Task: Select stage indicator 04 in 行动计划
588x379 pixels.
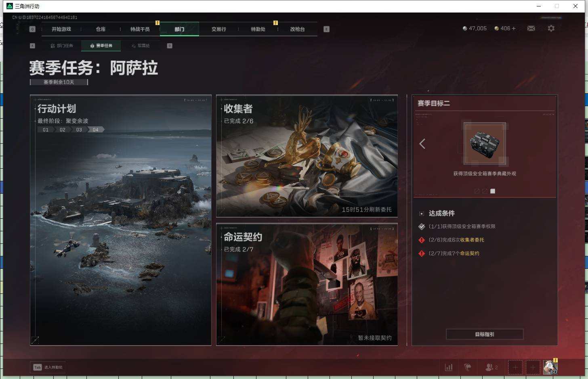Action: click(95, 130)
